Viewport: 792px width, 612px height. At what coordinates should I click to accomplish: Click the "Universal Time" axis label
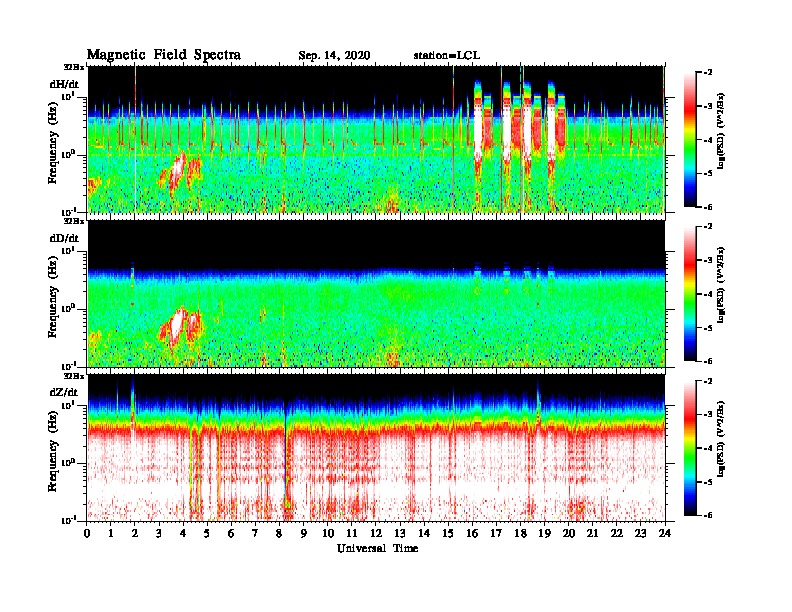tap(377, 548)
